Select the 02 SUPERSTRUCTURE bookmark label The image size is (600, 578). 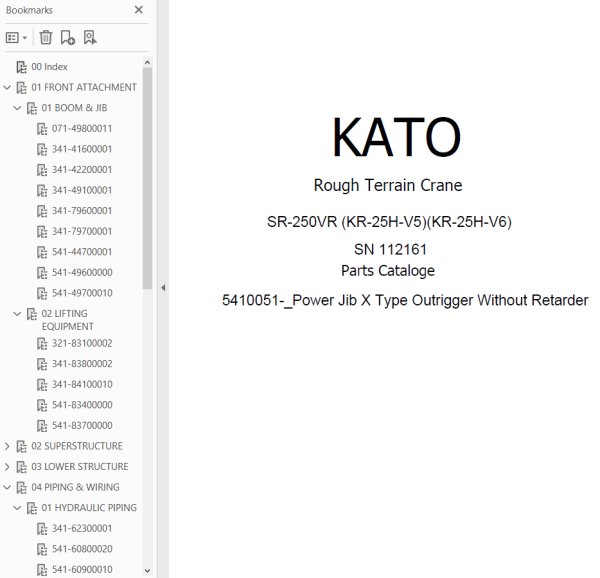click(77, 446)
